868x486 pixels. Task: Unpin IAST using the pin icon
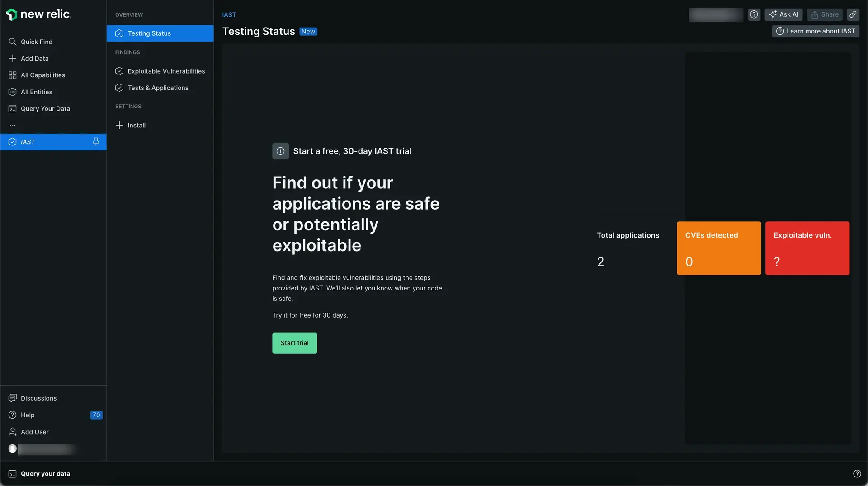pos(96,142)
